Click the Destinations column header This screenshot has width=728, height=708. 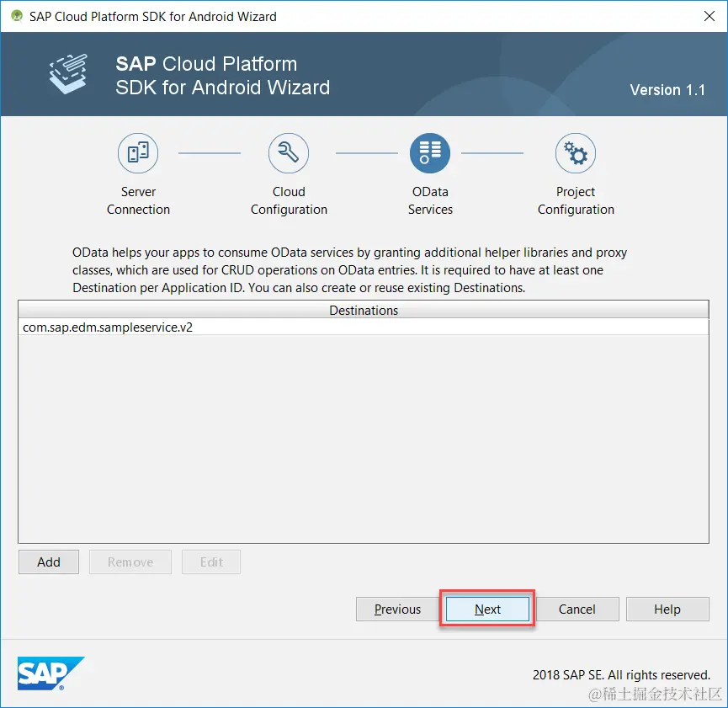pyautogui.click(x=364, y=310)
